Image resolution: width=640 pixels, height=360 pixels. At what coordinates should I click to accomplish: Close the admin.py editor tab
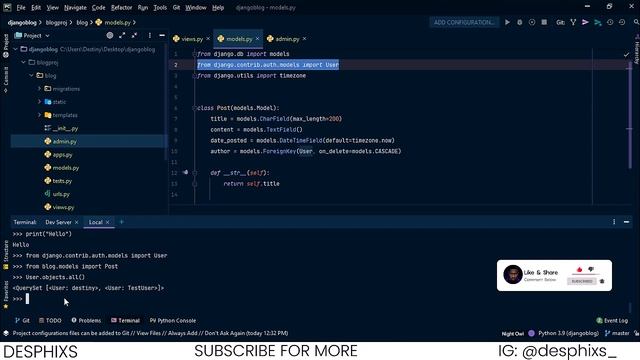[x=304, y=39]
